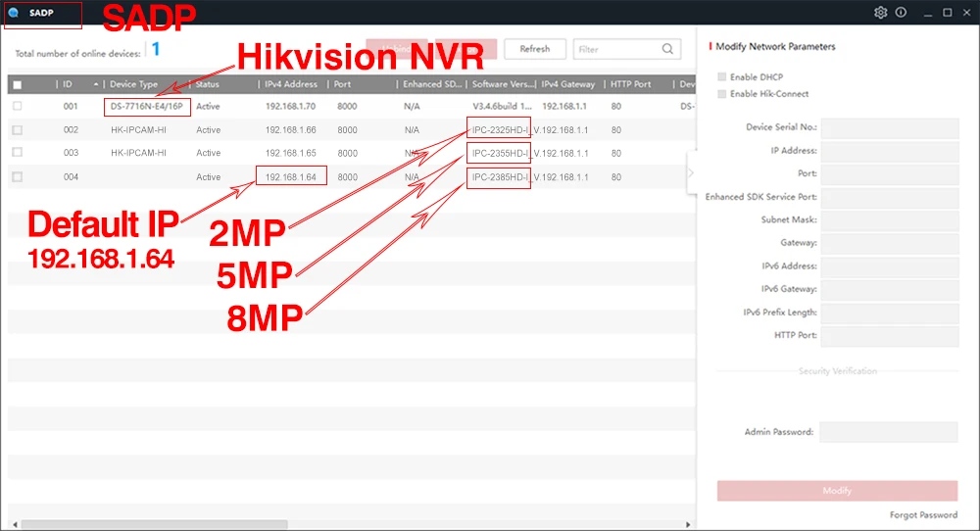Click software version V3.4.6build cell
The width and height of the screenshot is (980, 531).
tap(502, 106)
